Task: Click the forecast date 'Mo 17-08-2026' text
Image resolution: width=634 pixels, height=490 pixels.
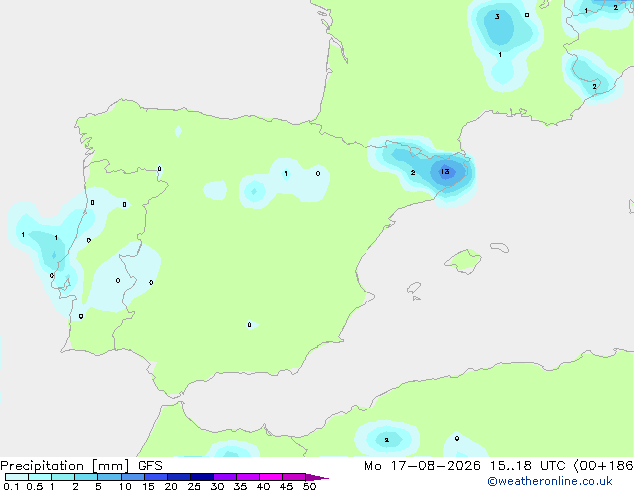Action: point(422,466)
